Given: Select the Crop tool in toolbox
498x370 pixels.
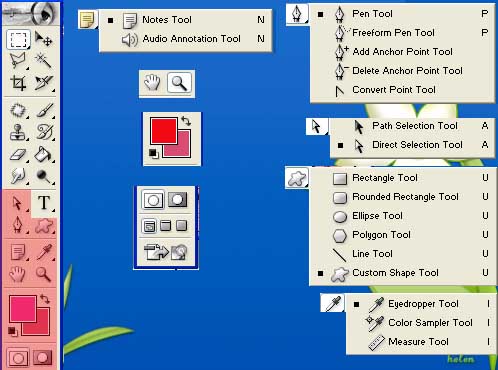Looking at the screenshot, I should (x=18, y=83).
